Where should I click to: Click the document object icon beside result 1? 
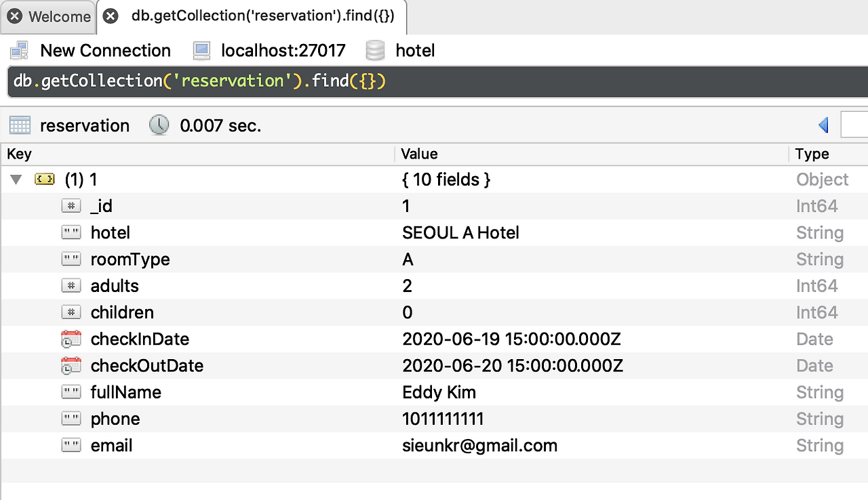[x=45, y=179]
